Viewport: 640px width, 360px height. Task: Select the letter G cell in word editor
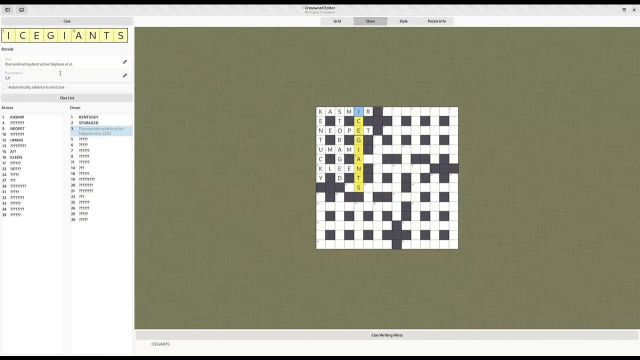coord(51,36)
